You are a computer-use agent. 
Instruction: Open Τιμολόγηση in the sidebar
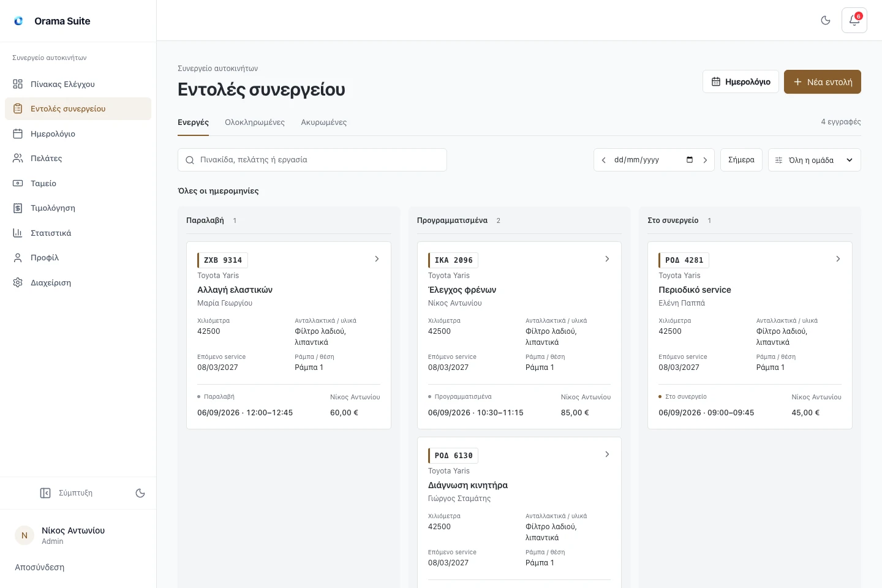pyautogui.click(x=78, y=208)
